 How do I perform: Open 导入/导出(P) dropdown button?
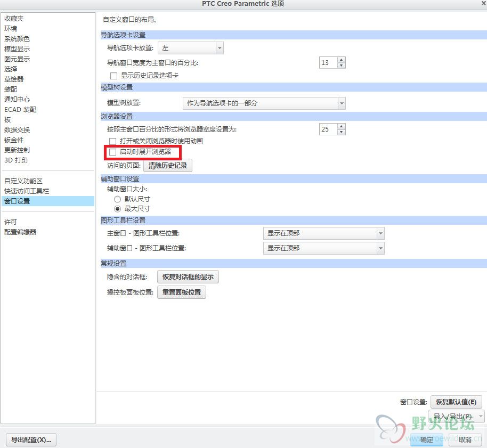456,417
